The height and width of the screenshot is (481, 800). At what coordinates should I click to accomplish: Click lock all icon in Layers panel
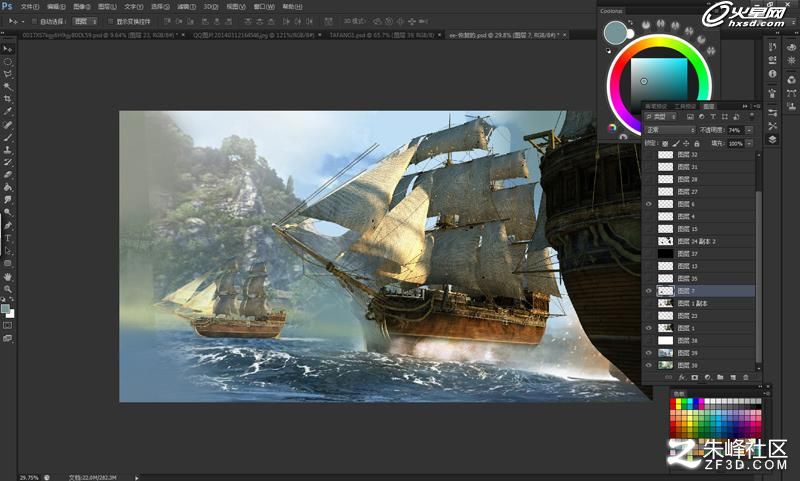click(x=696, y=144)
